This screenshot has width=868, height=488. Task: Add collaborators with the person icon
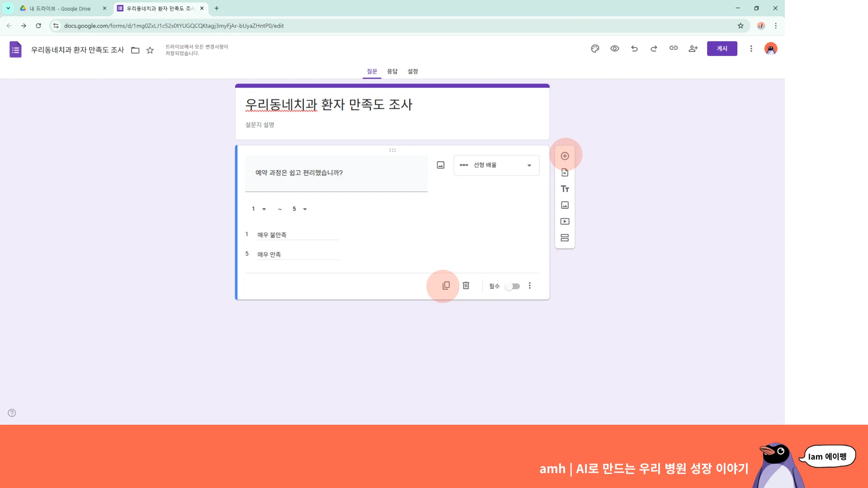pyautogui.click(x=693, y=48)
